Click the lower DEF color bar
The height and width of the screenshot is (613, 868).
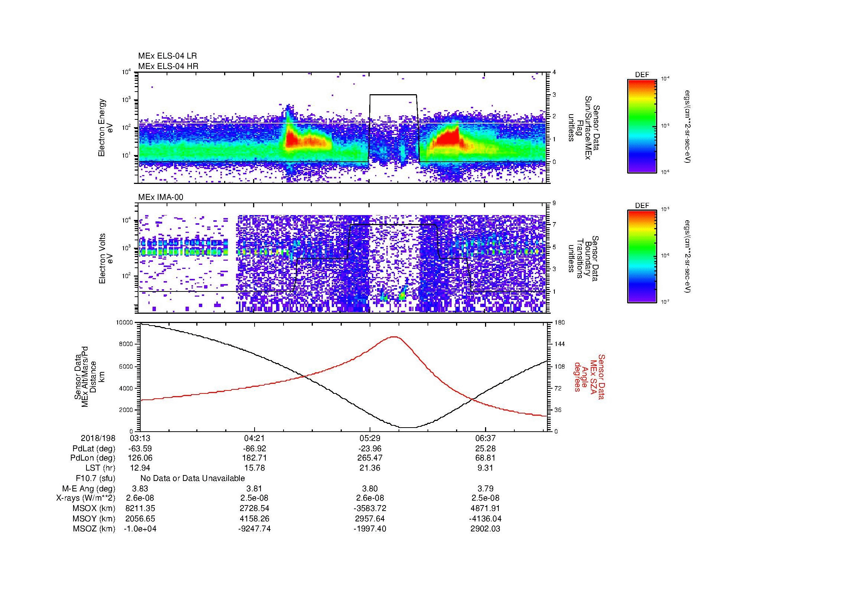tap(642, 257)
